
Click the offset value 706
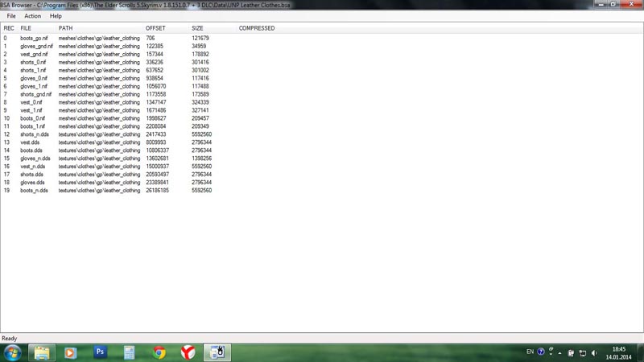(x=151, y=38)
